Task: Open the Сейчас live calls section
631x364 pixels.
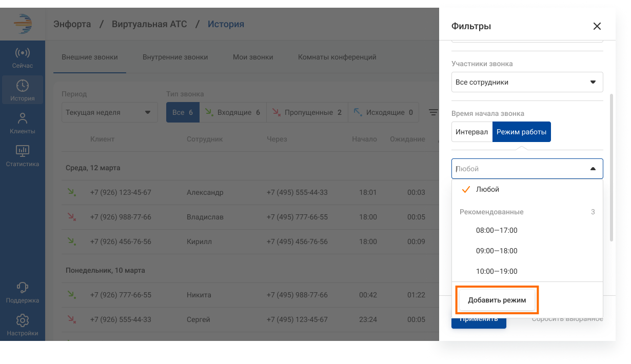Action: point(22,58)
